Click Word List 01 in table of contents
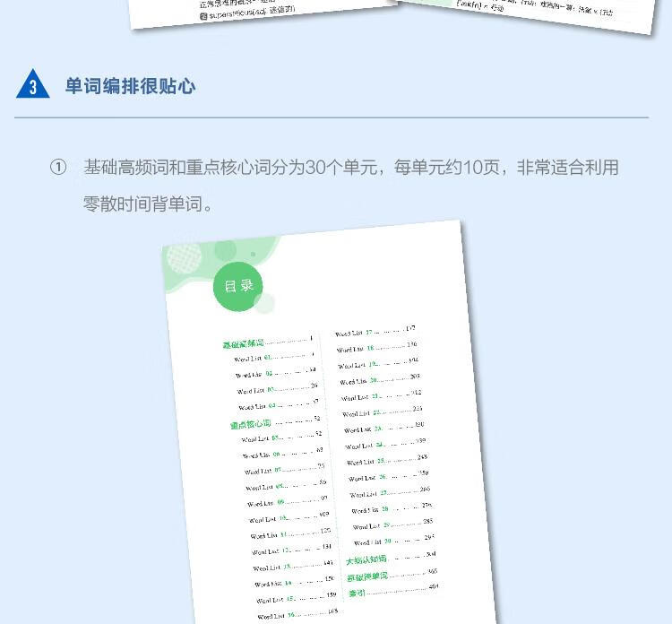 pyautogui.click(x=255, y=359)
